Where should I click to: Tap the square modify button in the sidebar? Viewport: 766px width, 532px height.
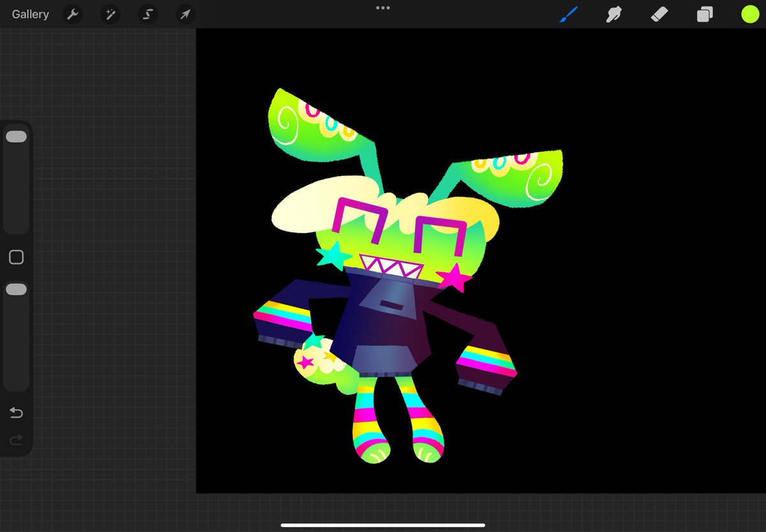point(16,257)
